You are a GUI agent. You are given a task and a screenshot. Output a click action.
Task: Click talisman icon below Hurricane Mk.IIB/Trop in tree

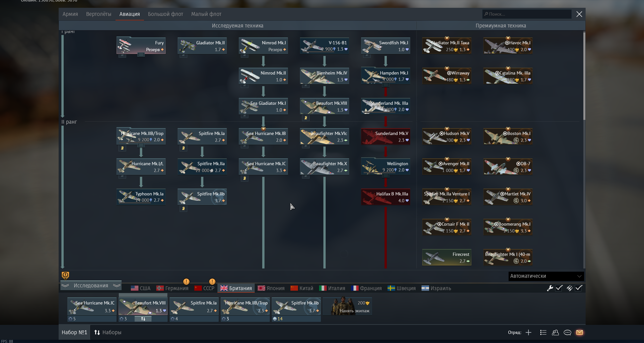pos(122,148)
